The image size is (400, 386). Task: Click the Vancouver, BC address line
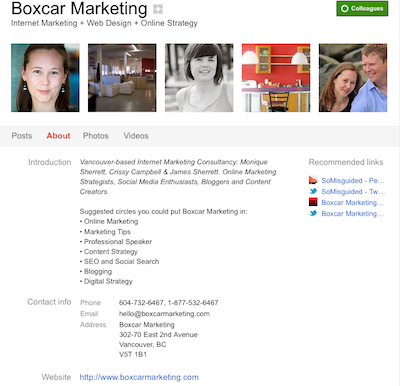coord(143,344)
